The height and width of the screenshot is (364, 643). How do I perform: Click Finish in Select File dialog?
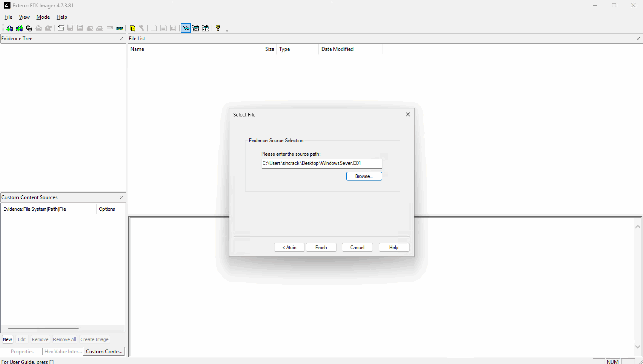coord(321,247)
